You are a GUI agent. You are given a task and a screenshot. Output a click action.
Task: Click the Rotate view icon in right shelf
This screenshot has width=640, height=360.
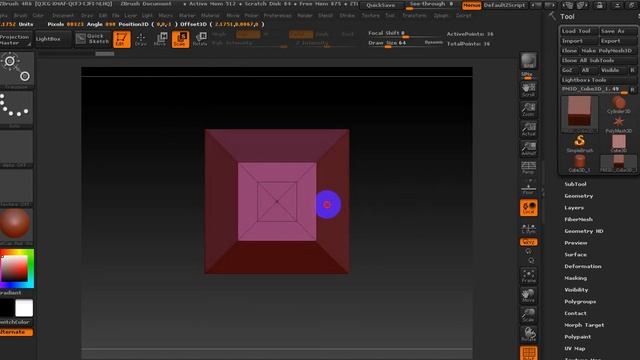529,335
